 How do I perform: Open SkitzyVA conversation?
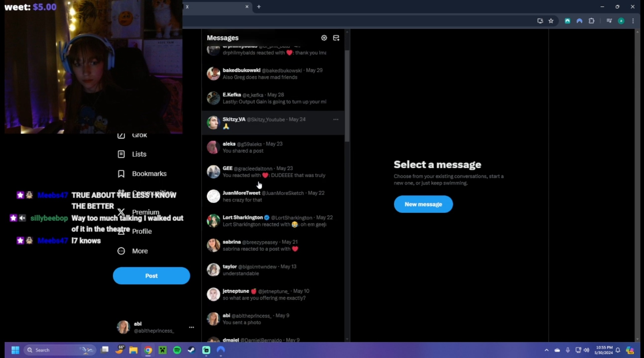tap(273, 123)
